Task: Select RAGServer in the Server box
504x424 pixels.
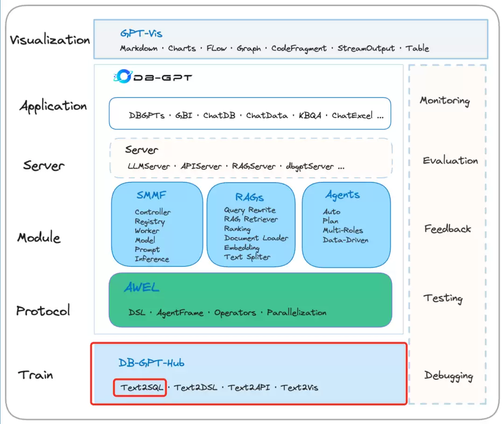Action: click(253, 166)
